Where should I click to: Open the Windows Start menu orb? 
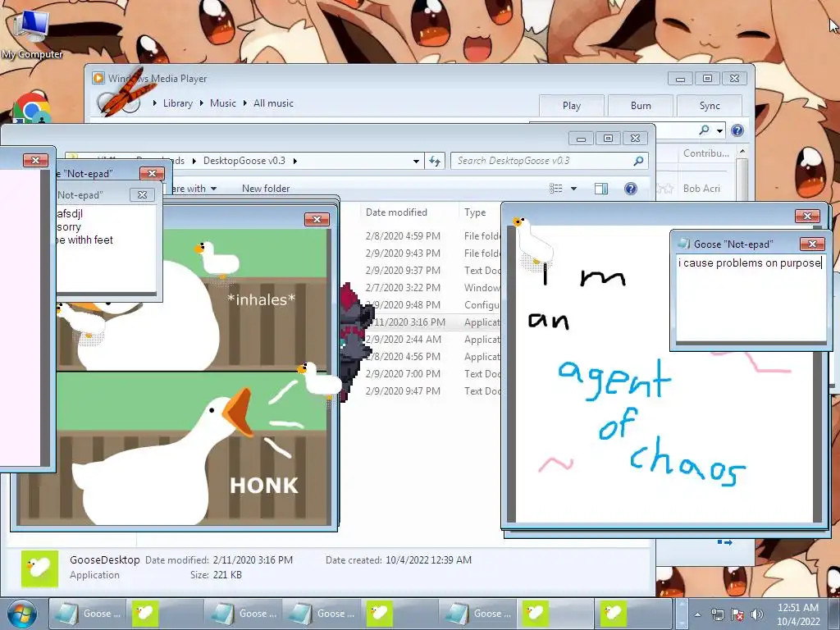coord(22,614)
